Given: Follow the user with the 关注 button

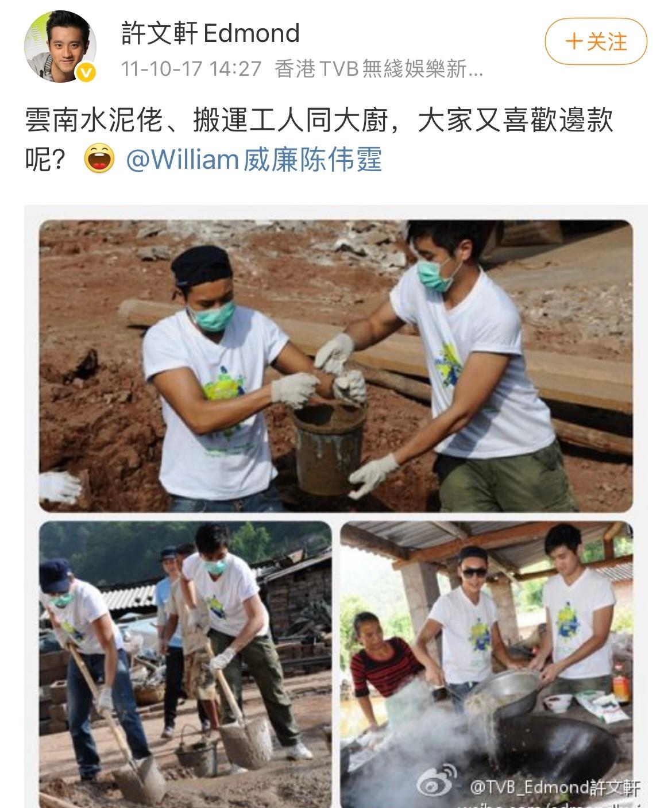Looking at the screenshot, I should 596,41.
